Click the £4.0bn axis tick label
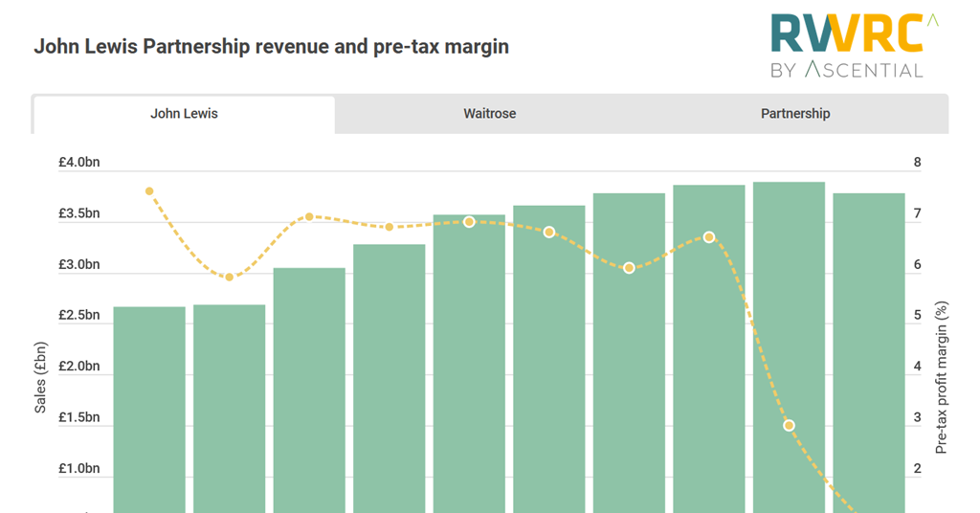980x513 pixels. (78, 163)
